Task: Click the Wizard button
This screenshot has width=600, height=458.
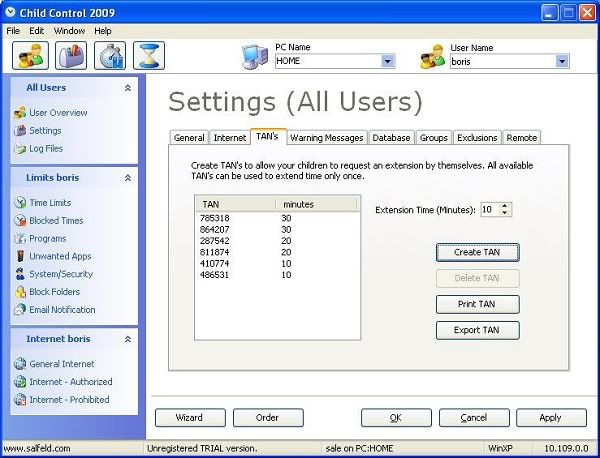Action: tap(190, 418)
